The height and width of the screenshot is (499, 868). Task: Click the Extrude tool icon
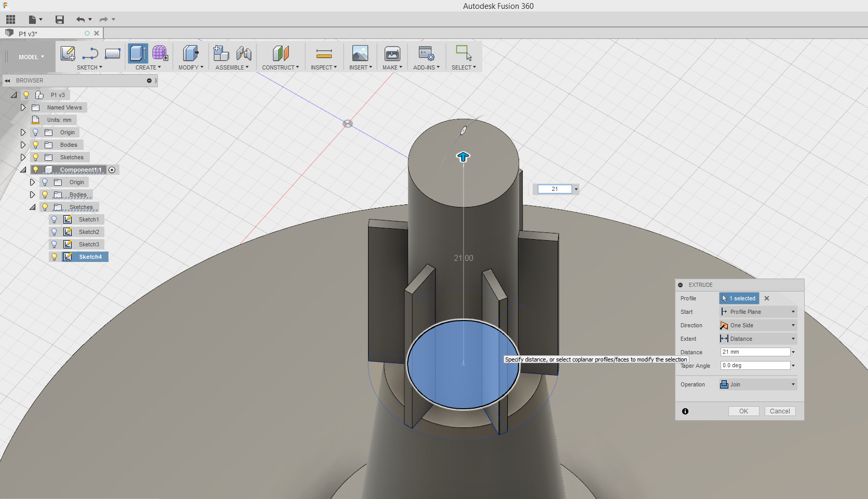point(138,53)
